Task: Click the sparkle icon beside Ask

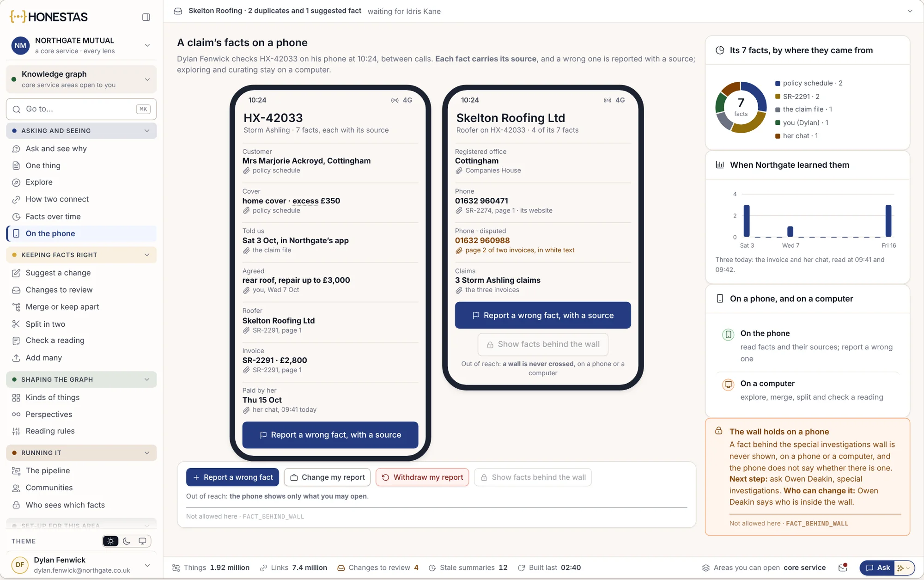Action: point(900,568)
